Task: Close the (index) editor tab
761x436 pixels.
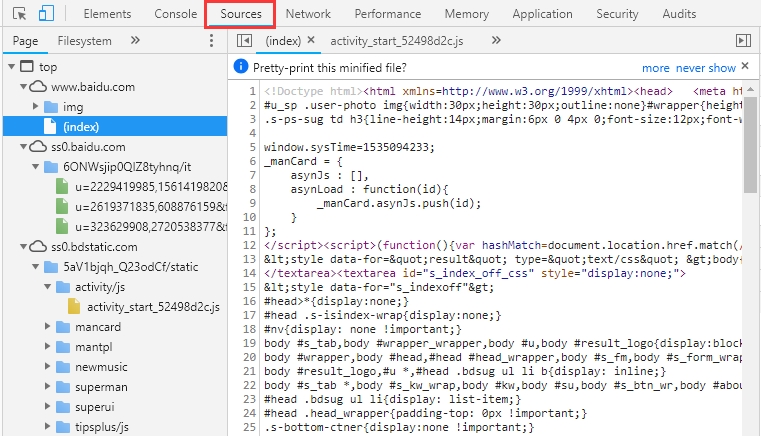Action: point(310,41)
